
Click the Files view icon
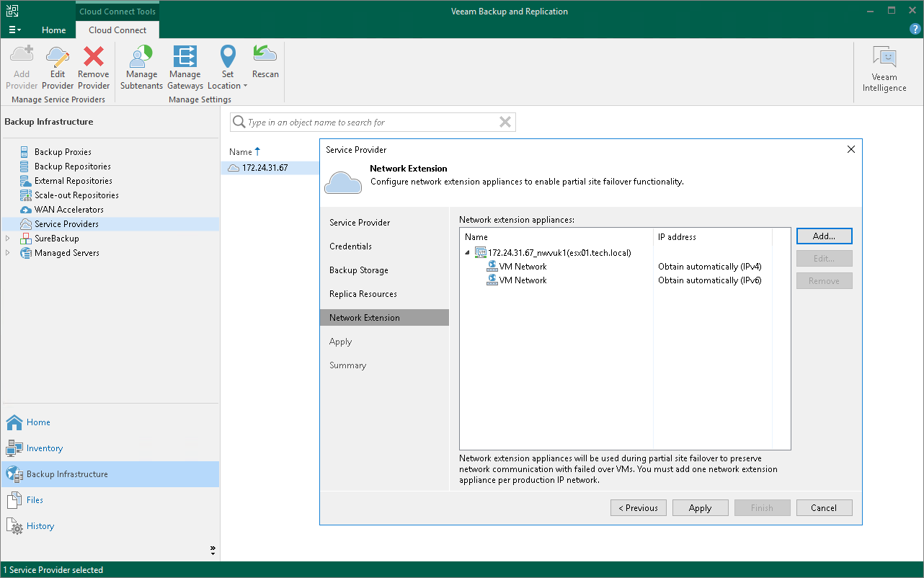point(14,500)
